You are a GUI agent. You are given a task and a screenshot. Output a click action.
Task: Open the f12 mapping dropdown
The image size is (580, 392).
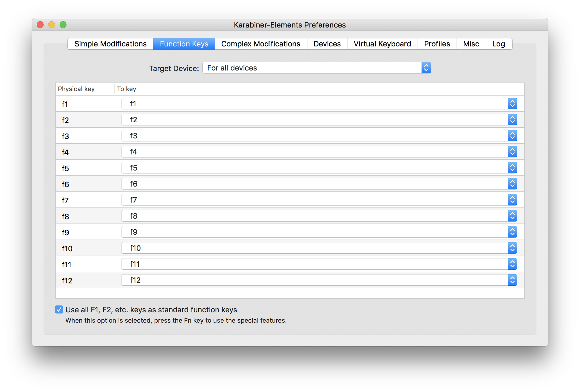[512, 280]
